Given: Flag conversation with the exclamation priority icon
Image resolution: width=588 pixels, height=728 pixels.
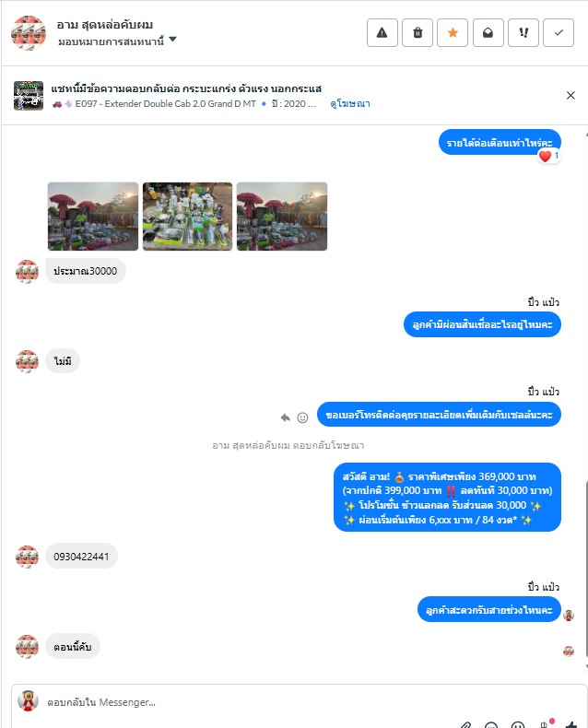Looking at the screenshot, I should click(523, 33).
